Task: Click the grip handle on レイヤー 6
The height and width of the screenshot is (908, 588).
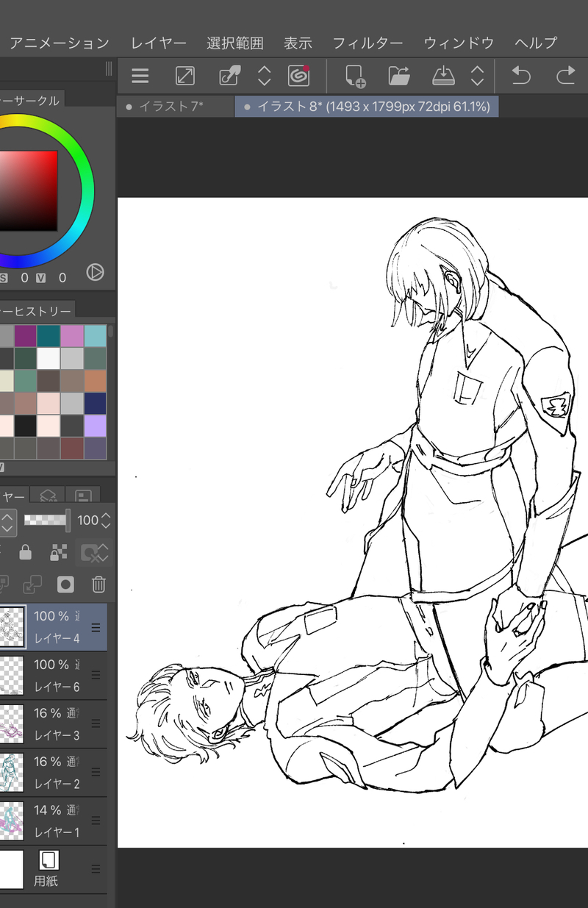Action: [x=96, y=676]
